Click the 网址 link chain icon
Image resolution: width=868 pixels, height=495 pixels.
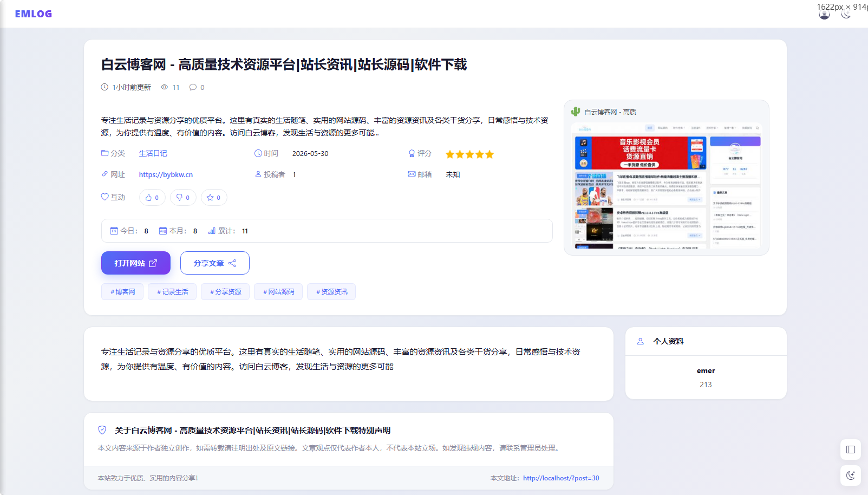105,174
